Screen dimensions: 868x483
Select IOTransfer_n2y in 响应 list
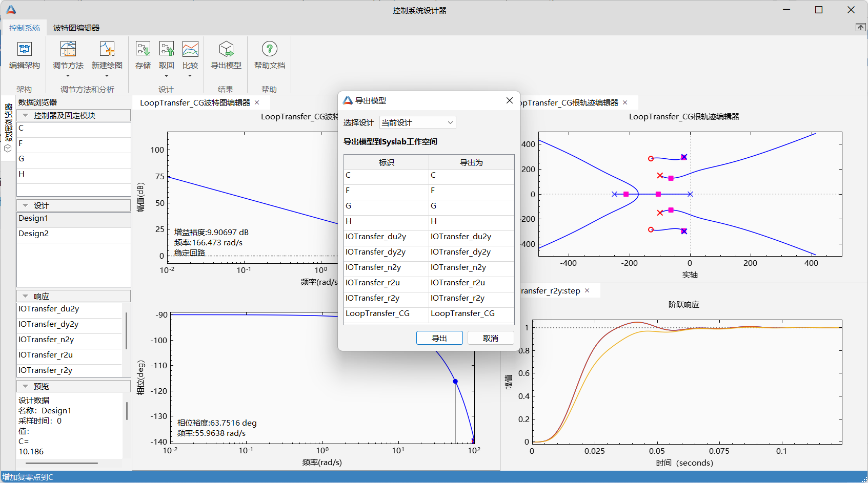click(70, 341)
